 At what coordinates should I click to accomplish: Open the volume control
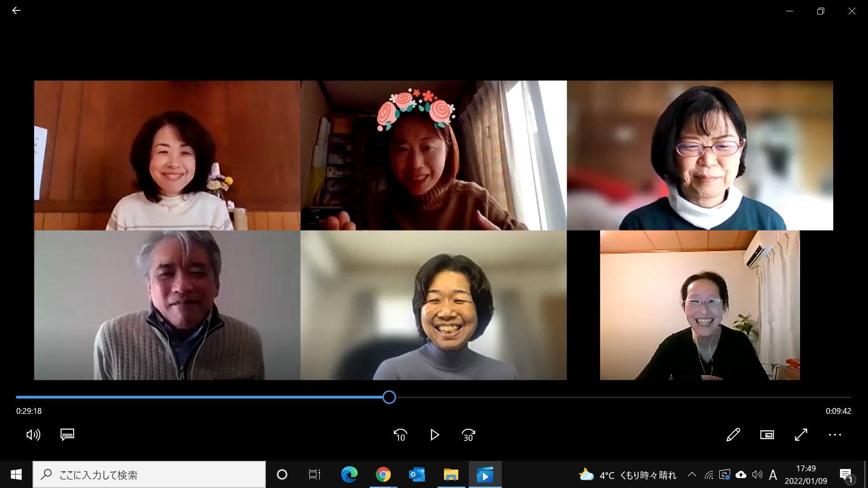click(x=33, y=435)
